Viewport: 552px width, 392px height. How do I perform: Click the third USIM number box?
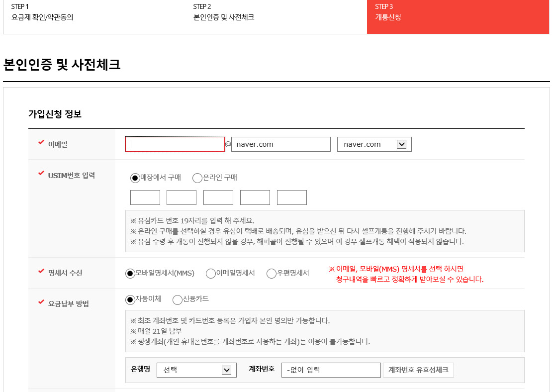[x=218, y=197]
